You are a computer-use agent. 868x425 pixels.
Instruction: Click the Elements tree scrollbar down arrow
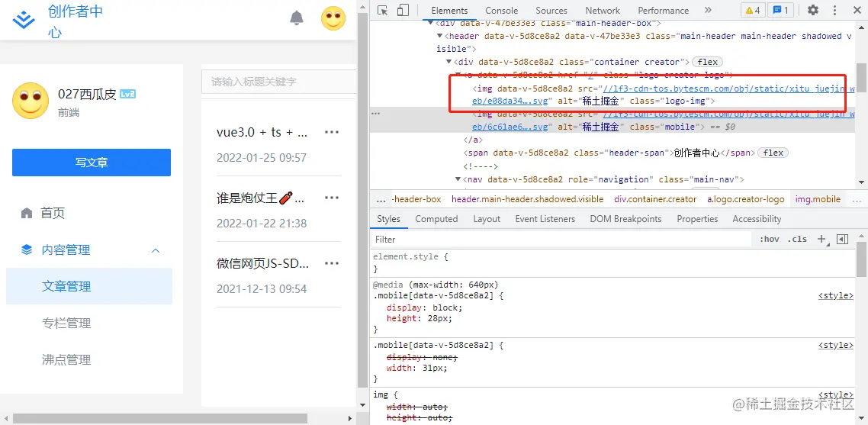coord(861,182)
